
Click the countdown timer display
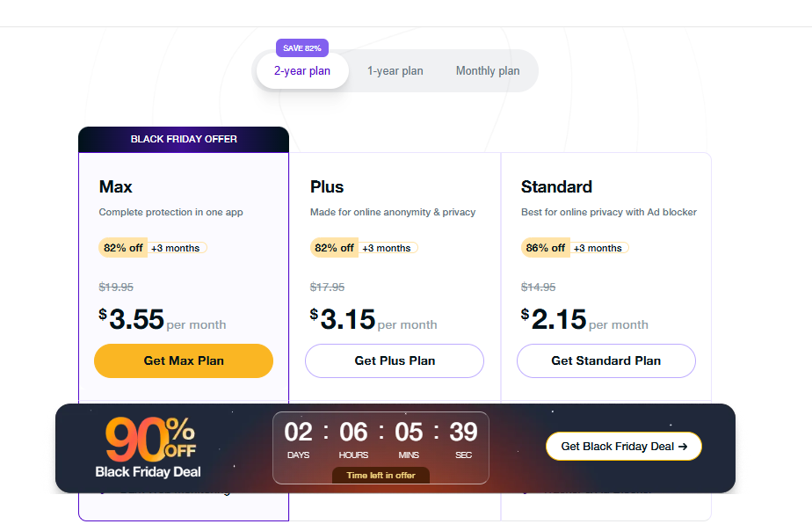pyautogui.click(x=381, y=433)
